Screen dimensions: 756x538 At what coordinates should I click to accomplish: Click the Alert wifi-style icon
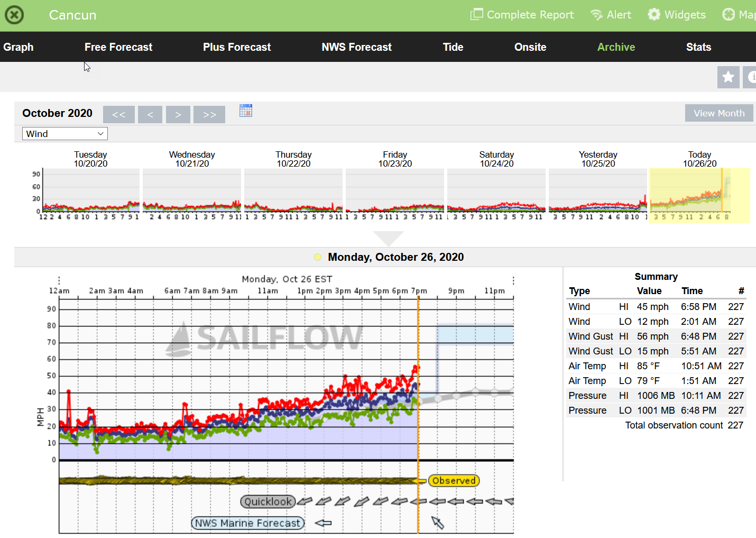click(x=597, y=15)
